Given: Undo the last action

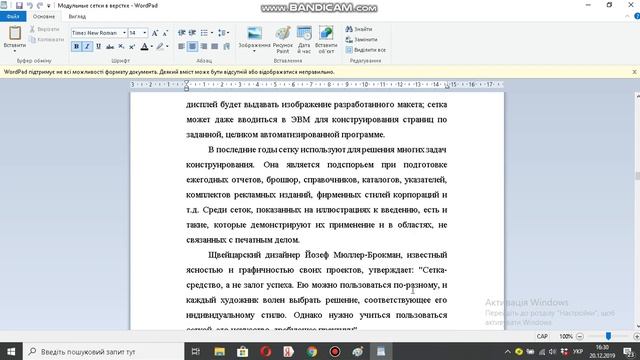Looking at the screenshot, I should click(29, 6).
